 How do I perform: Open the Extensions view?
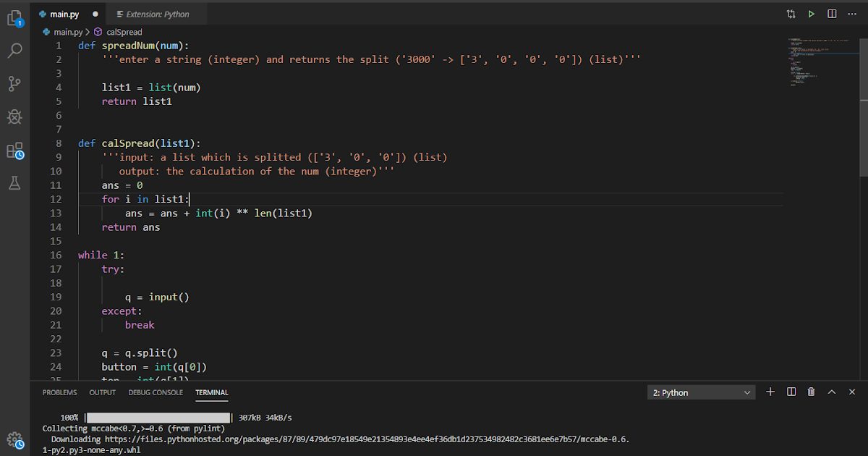16,150
